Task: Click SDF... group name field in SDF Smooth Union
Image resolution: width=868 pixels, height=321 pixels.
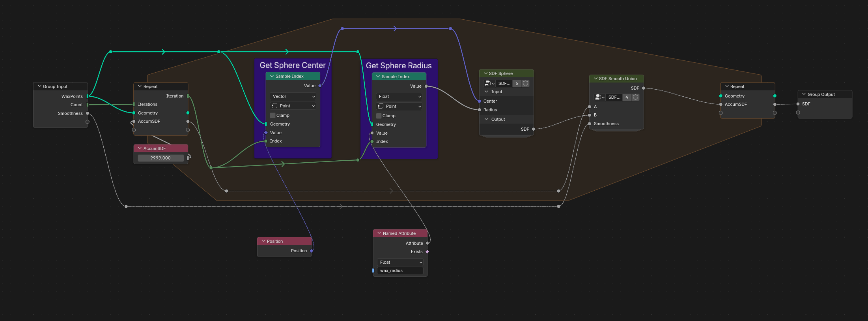Action: click(x=614, y=97)
